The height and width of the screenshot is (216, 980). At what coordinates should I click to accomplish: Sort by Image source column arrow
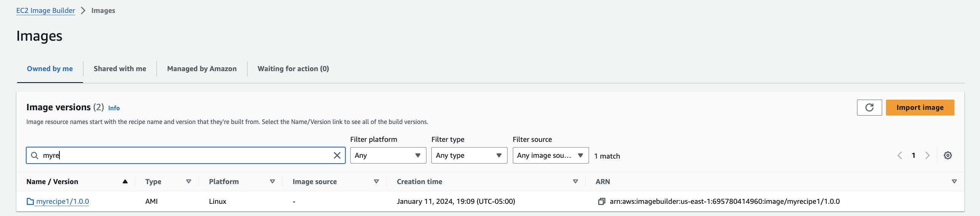click(376, 182)
